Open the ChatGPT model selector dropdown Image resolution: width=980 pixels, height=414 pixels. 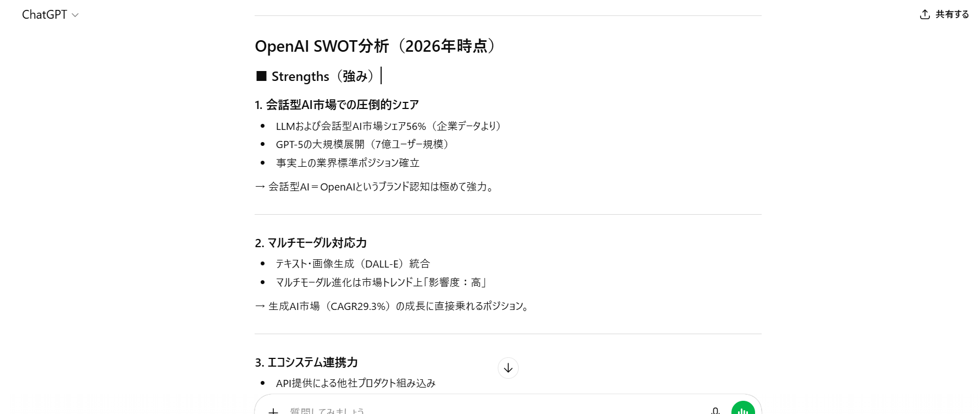point(50,15)
